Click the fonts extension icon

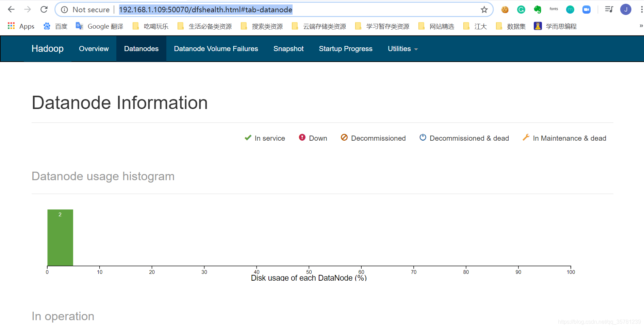coord(554,9)
